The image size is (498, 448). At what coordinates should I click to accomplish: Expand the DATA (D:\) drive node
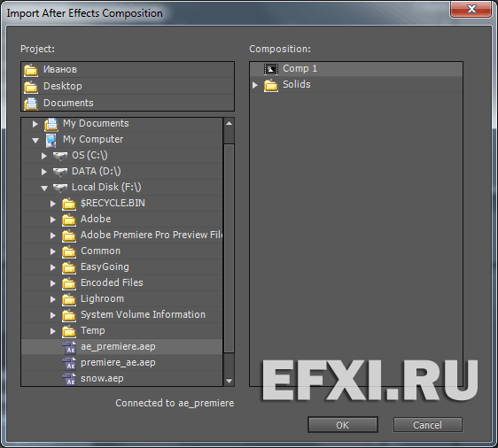click(44, 172)
